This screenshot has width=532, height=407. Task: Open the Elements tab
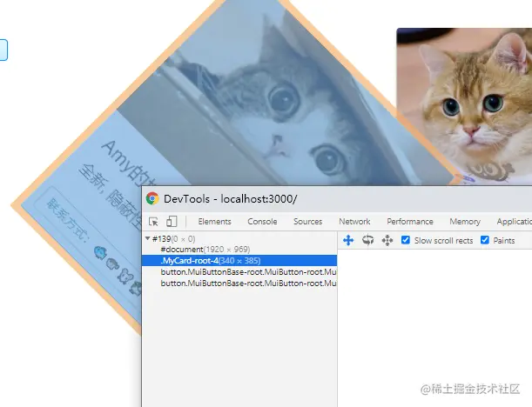click(214, 222)
